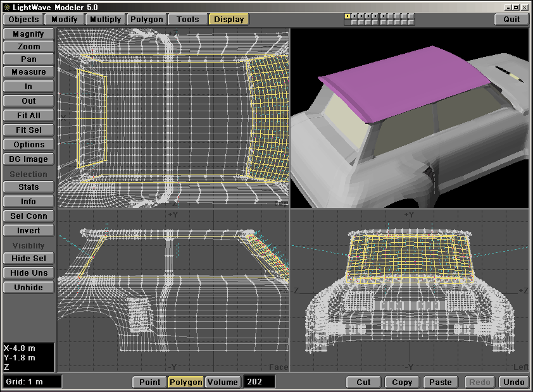The width and height of the screenshot is (533, 392).
Task: Go to the Tools tab
Action: pyautogui.click(x=188, y=19)
